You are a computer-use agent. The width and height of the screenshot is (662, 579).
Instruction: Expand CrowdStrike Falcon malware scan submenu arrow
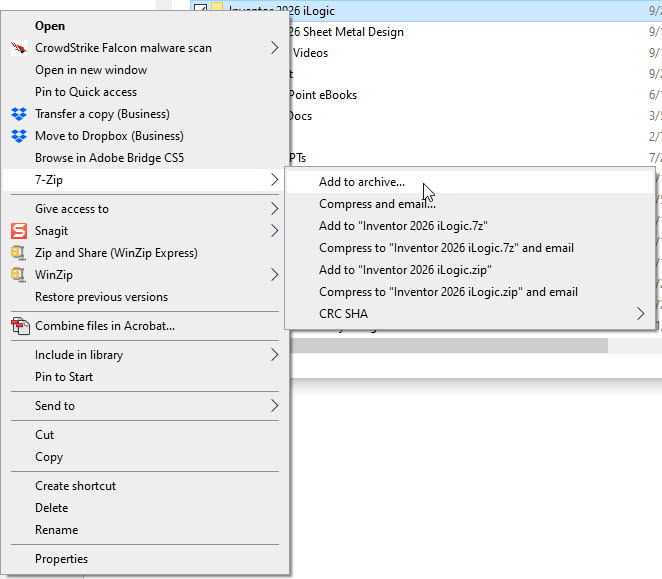pos(274,48)
